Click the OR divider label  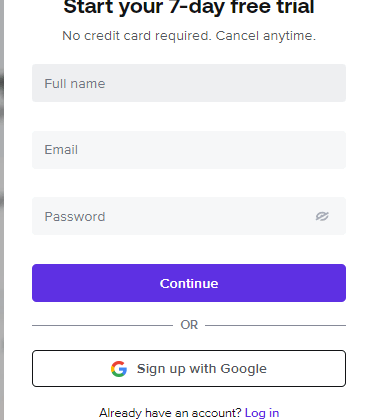(189, 325)
